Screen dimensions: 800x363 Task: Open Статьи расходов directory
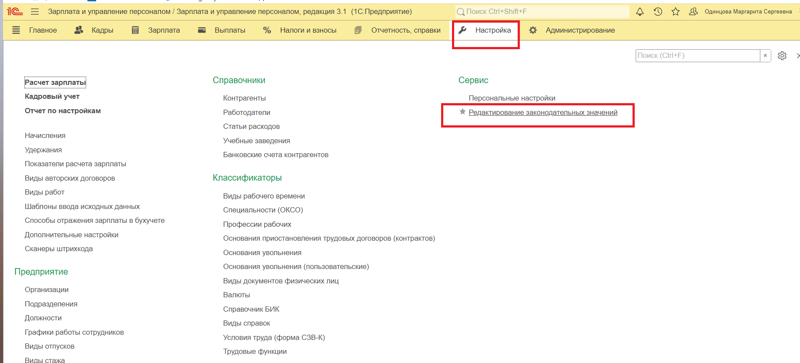coord(252,126)
